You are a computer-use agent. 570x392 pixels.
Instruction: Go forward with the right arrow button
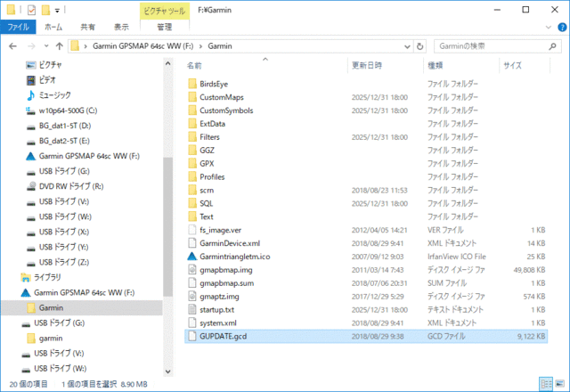coord(31,46)
